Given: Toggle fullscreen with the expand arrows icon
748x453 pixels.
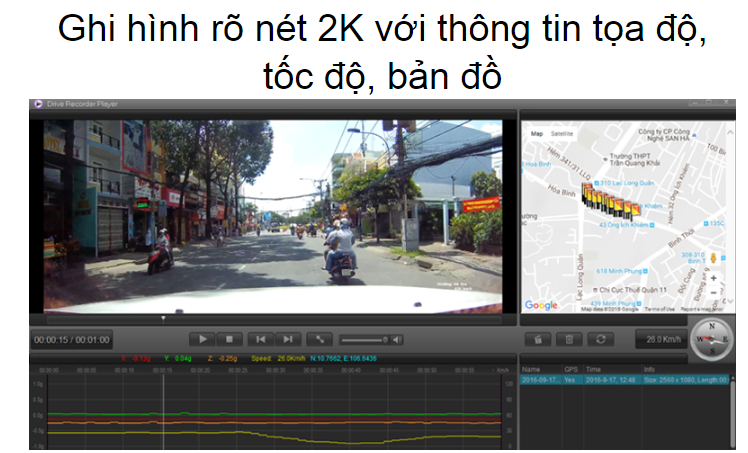Looking at the screenshot, I should point(320,340).
